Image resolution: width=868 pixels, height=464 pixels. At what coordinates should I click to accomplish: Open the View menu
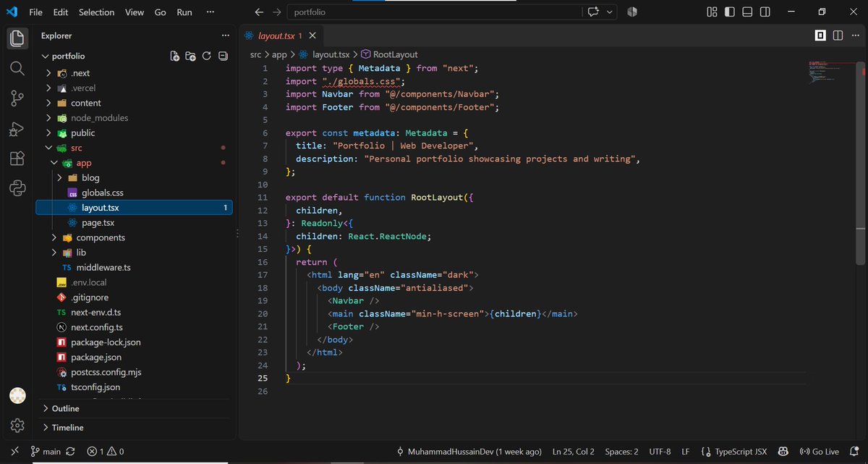pos(135,12)
